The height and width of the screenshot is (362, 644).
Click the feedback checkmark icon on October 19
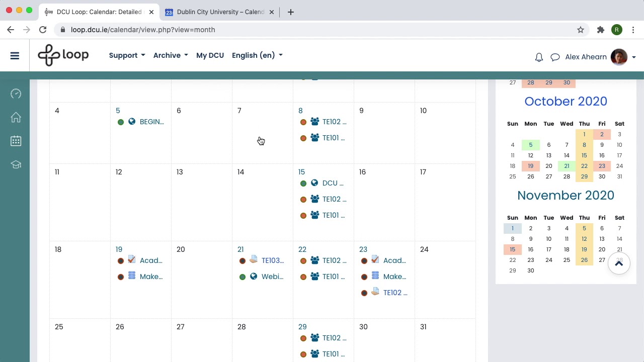[x=132, y=259]
